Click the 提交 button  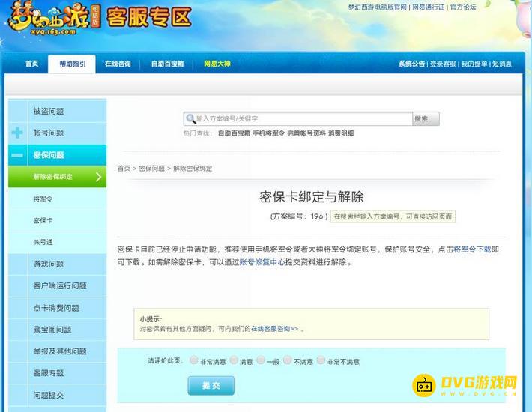pyautogui.click(x=211, y=385)
